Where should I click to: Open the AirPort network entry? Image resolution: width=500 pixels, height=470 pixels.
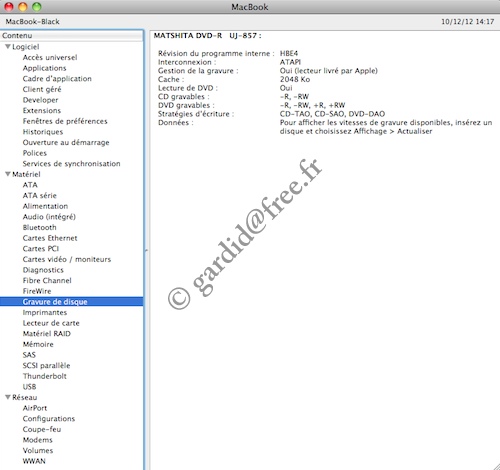pyautogui.click(x=35, y=408)
